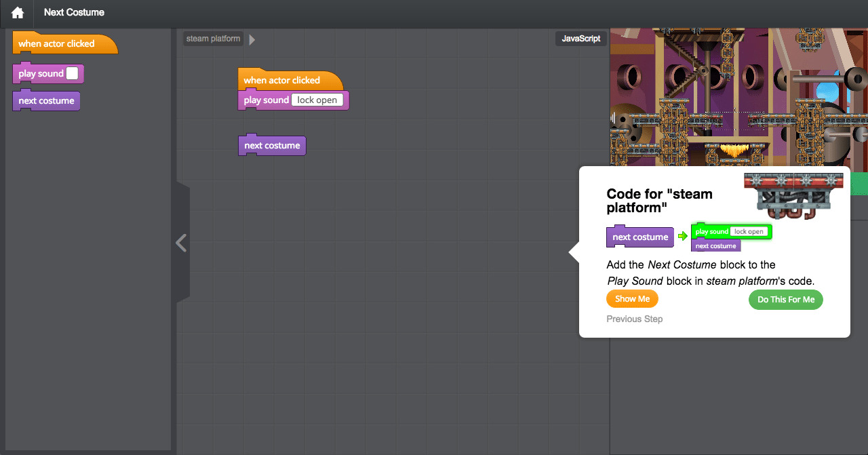Click Do This For Me button

coord(786,300)
